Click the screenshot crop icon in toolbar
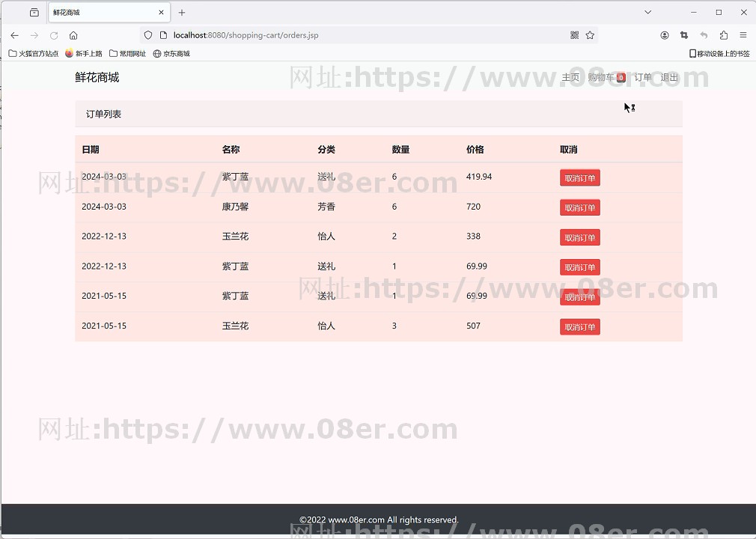The height and width of the screenshot is (539, 756). [x=684, y=35]
